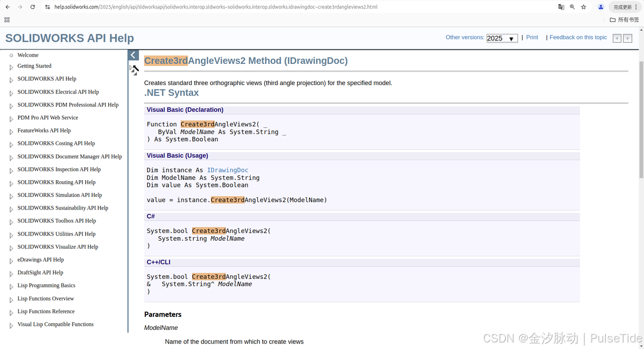Expand SOLIDWORKS Toolbox API Help triangle
This screenshot has height=349, width=644.
pyautogui.click(x=11, y=222)
